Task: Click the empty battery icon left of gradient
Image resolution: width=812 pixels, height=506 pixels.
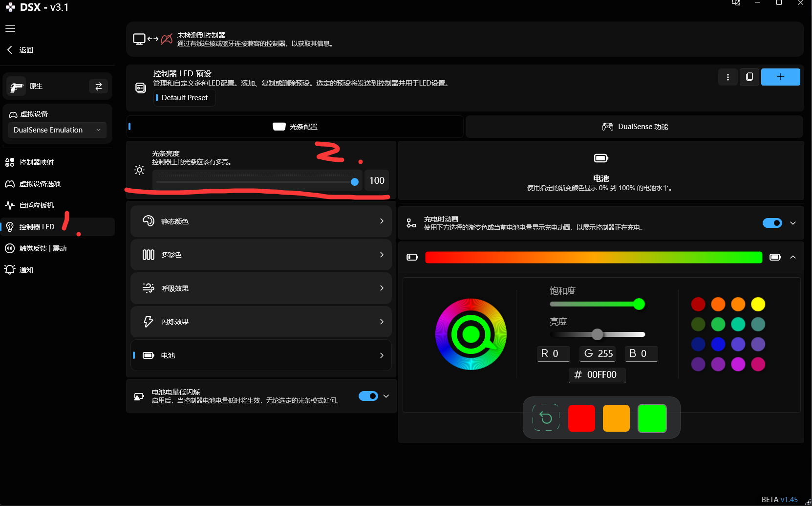Action: click(x=412, y=257)
